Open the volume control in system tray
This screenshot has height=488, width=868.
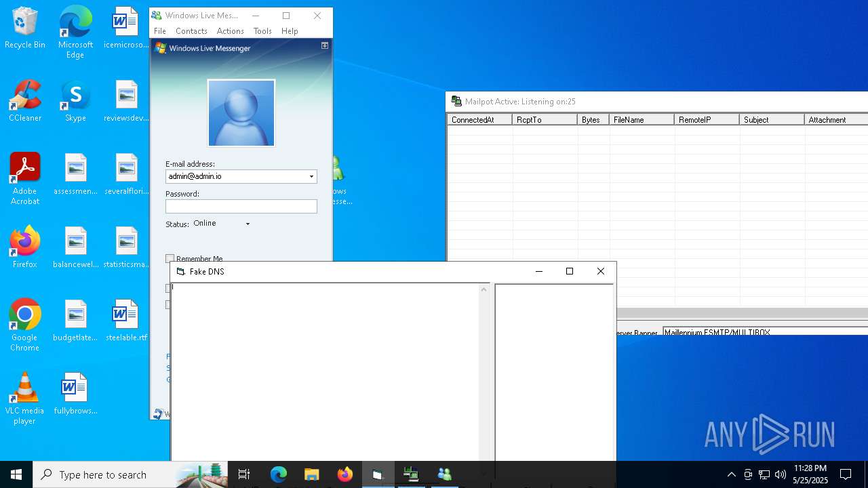(781, 474)
